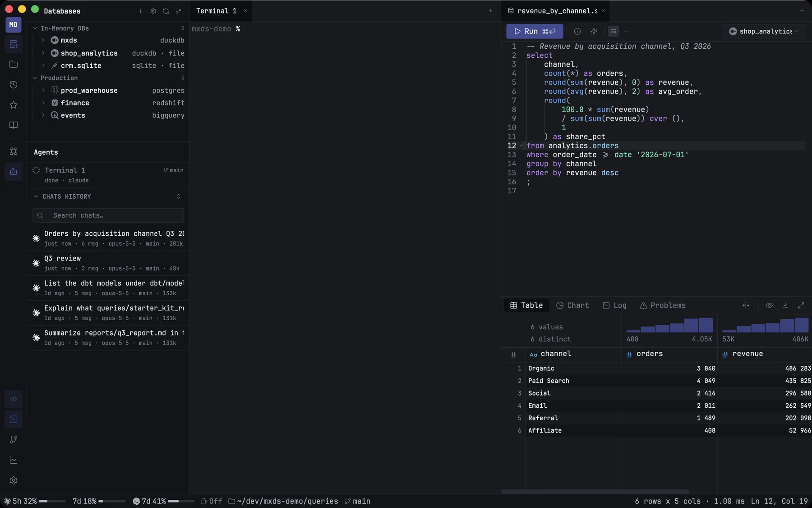Click the terminal icon in lower sidebar
The height and width of the screenshot is (508, 812).
click(x=14, y=419)
